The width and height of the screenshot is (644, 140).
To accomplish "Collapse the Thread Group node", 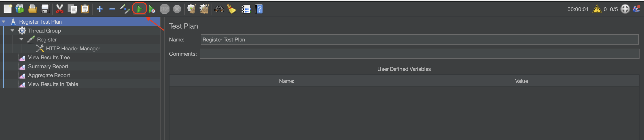I will click(13, 31).
